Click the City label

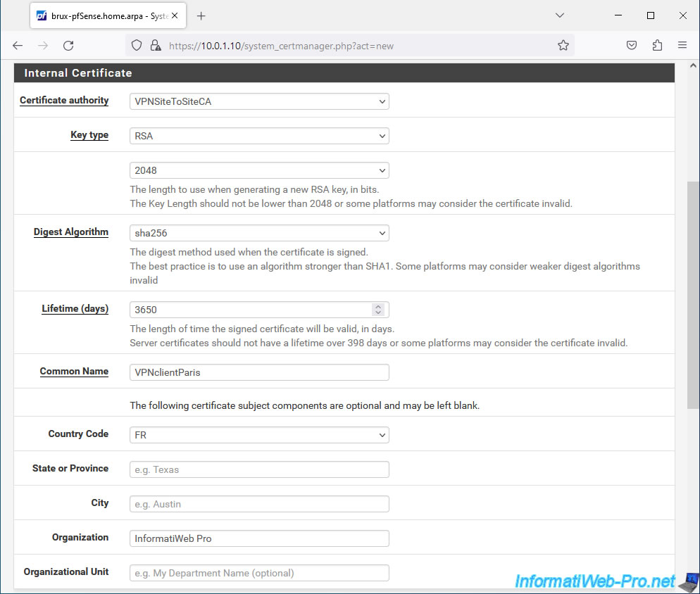[x=100, y=503]
